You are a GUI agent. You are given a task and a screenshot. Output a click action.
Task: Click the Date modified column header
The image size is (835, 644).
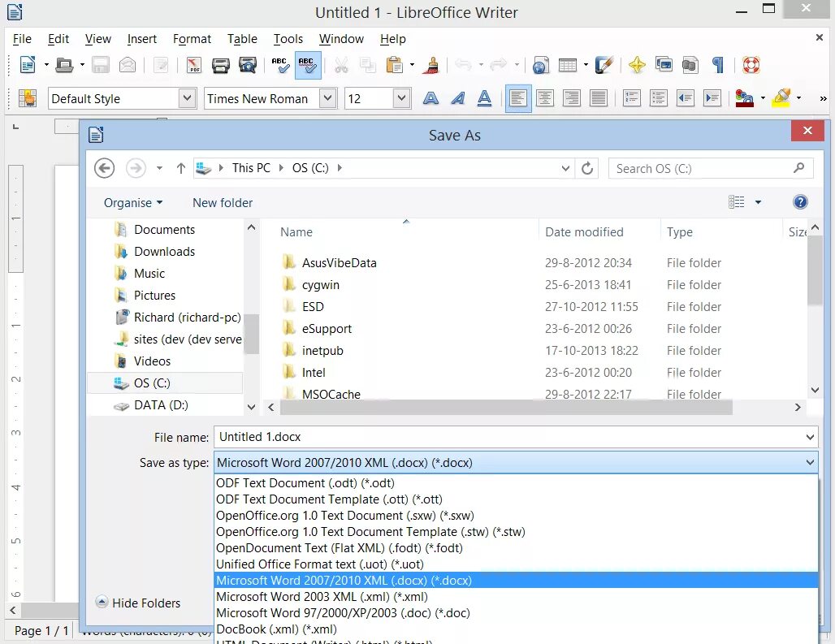584,232
